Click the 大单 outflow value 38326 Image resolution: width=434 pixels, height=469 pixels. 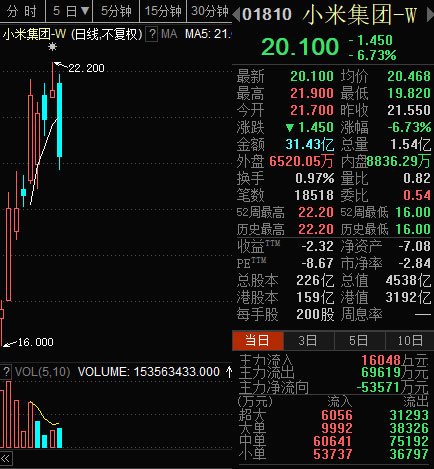(409, 428)
